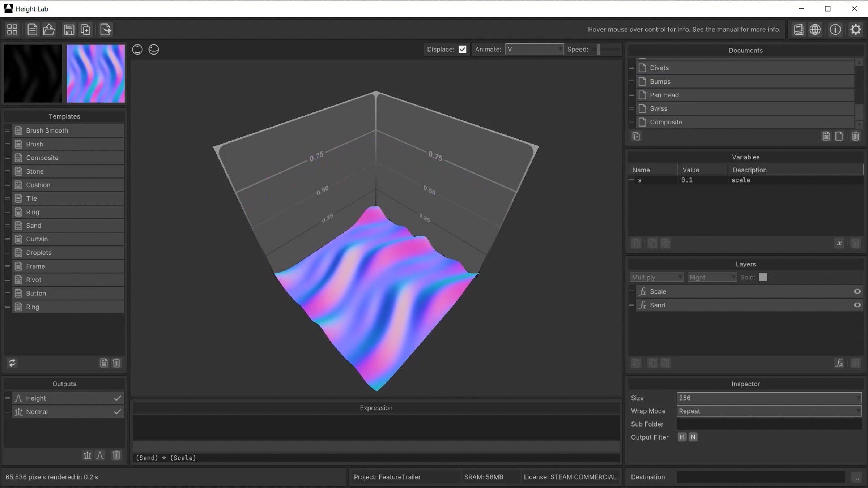The height and width of the screenshot is (488, 868).
Task: Click the open project folder icon
Action: [x=49, y=30]
